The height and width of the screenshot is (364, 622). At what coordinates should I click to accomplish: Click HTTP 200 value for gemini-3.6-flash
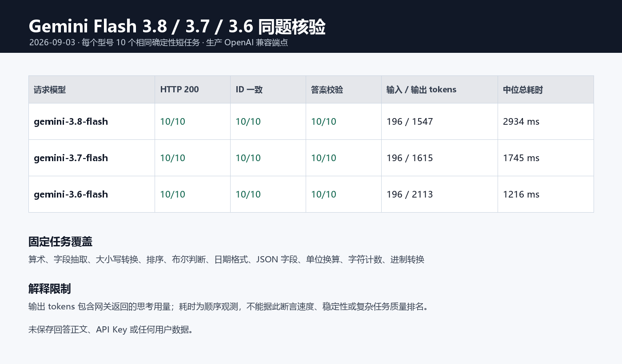[x=173, y=194]
